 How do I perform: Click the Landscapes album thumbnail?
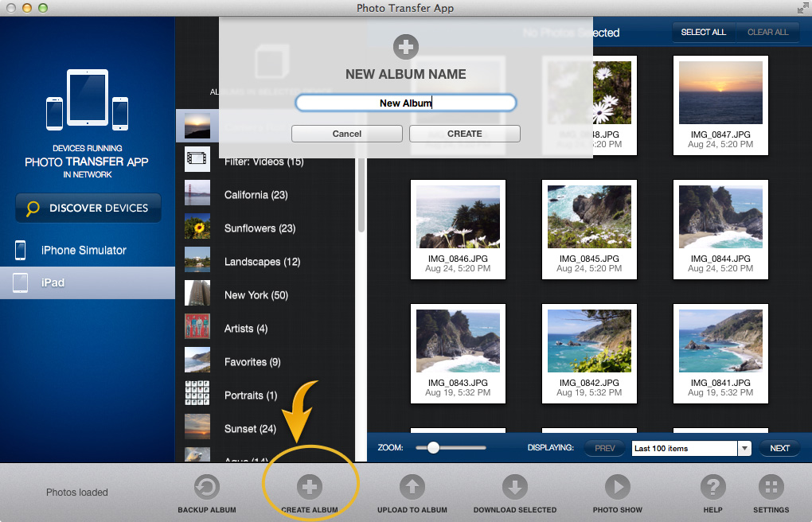click(x=197, y=259)
